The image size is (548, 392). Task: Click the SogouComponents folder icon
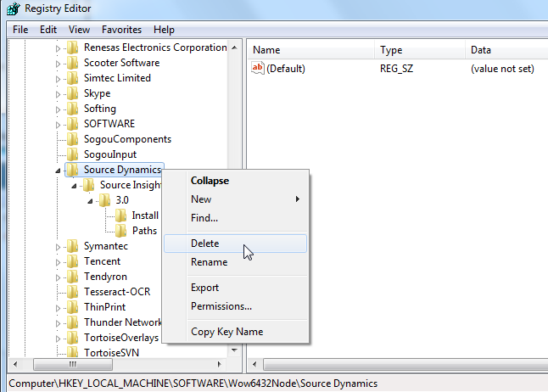coord(73,139)
